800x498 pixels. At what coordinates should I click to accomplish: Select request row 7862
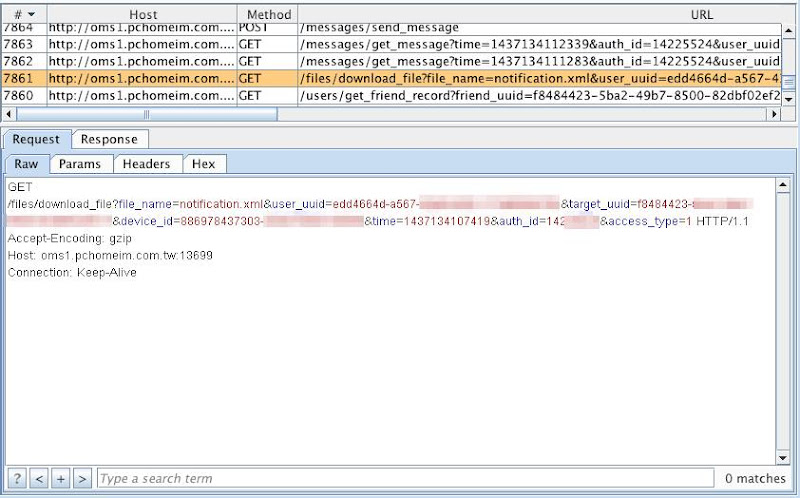point(391,61)
